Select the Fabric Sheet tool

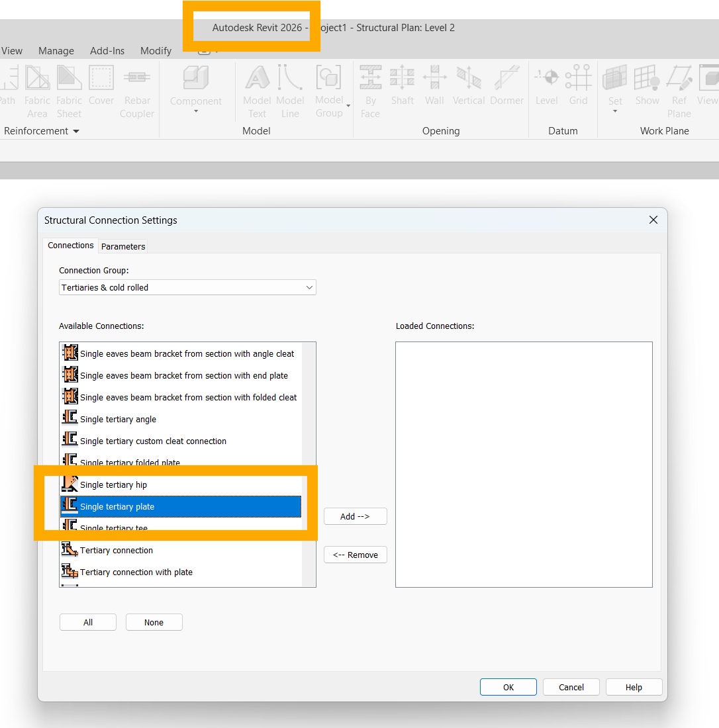69,91
